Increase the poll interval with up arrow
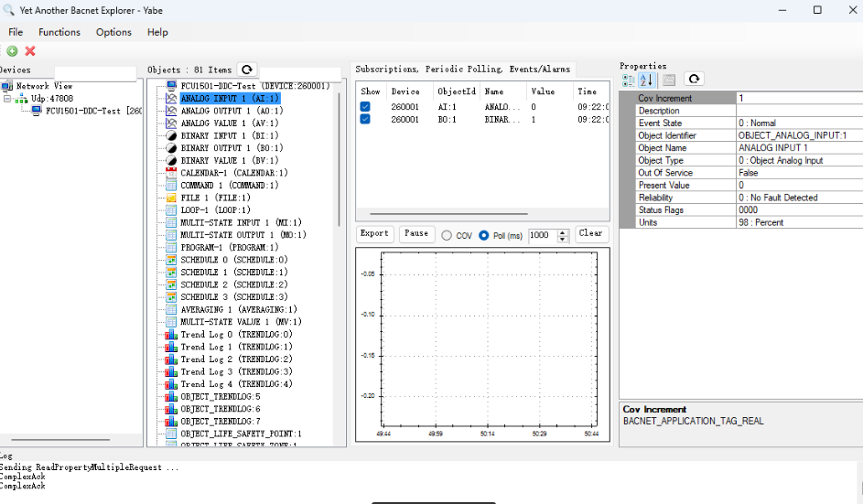Screen dimensions: 863x504 (563, 232)
